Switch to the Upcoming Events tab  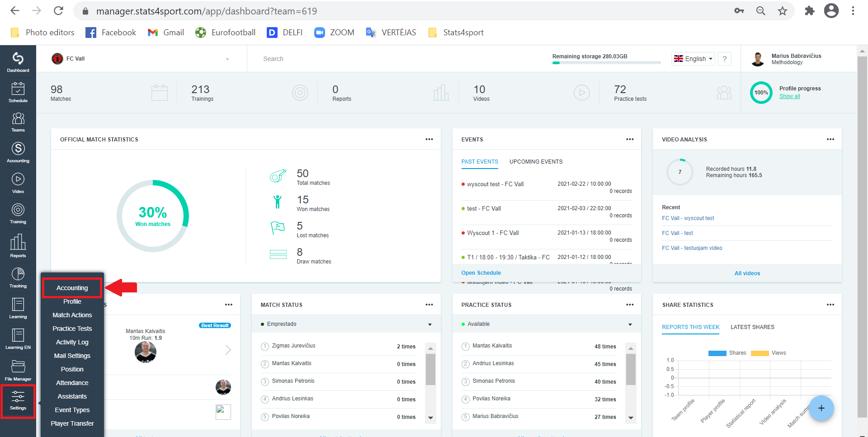536,162
